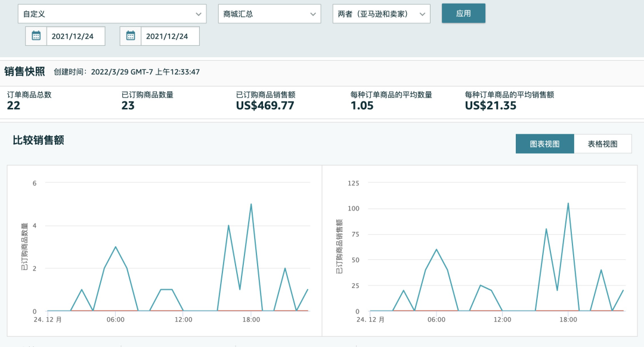Open the start date calendar icon
Image resolution: width=644 pixels, height=347 pixels.
[36, 36]
